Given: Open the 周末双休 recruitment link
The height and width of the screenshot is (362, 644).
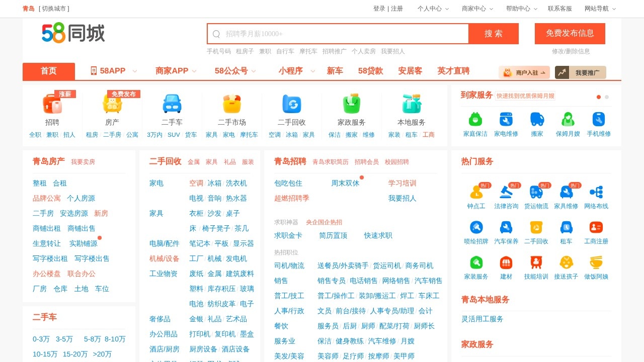Looking at the screenshot, I should (x=345, y=183).
